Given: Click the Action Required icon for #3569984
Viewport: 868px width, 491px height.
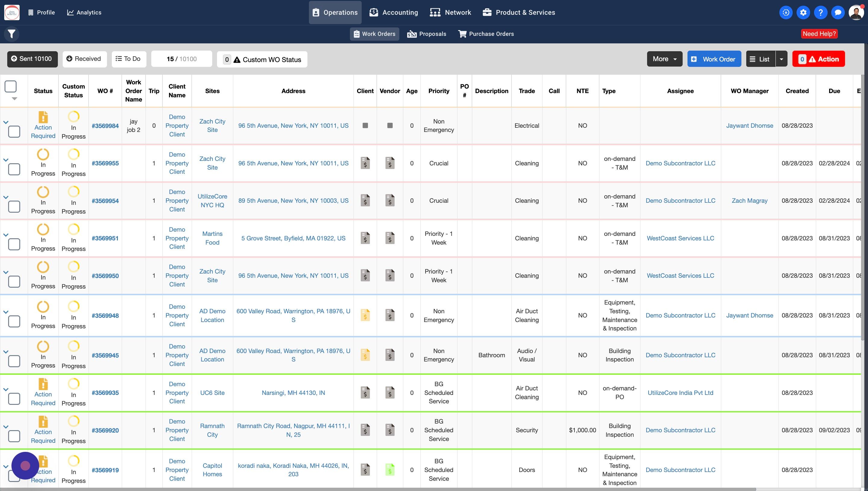Looking at the screenshot, I should point(43,117).
